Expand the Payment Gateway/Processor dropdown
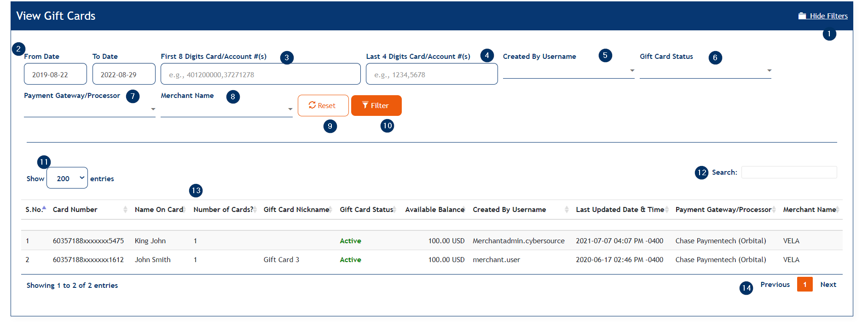868x332 pixels. 89,109
